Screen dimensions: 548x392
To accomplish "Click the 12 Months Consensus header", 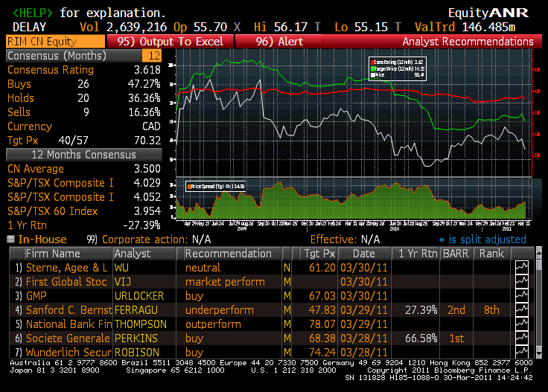I will (84, 155).
